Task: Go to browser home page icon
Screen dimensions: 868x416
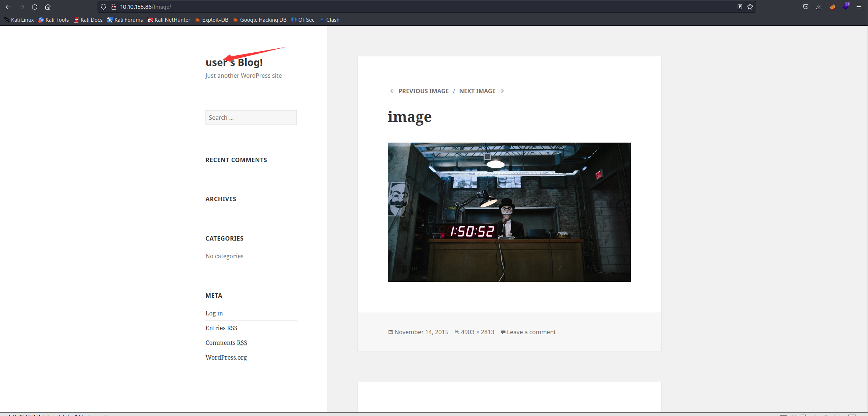Action: (x=48, y=7)
